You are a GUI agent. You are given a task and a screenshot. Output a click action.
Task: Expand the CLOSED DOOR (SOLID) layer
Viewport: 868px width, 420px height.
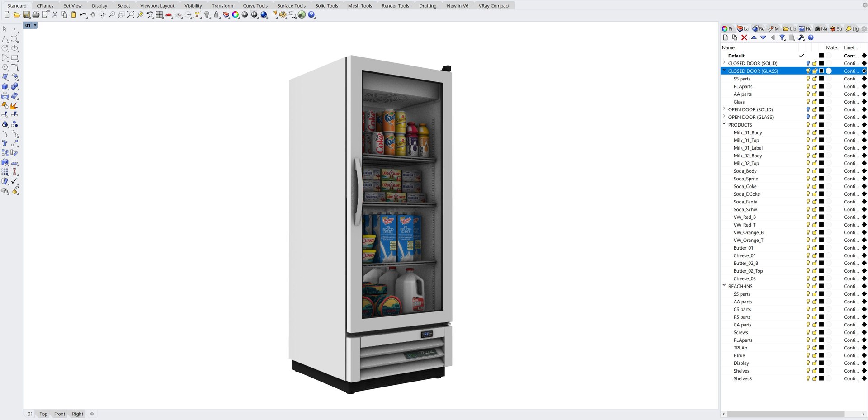tap(724, 63)
